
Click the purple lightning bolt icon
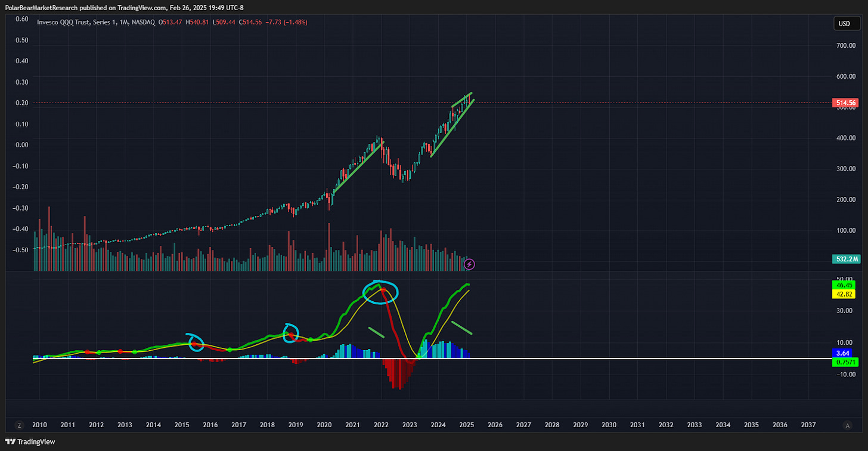click(x=469, y=264)
